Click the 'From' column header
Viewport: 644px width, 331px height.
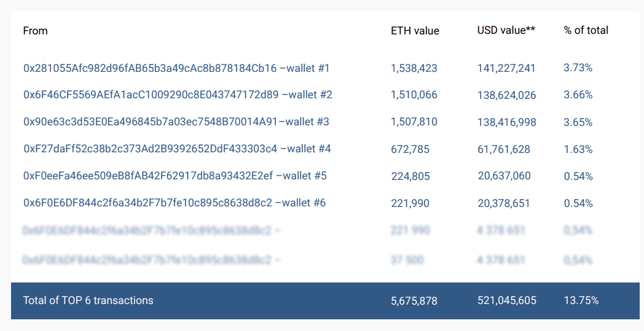[x=35, y=31]
